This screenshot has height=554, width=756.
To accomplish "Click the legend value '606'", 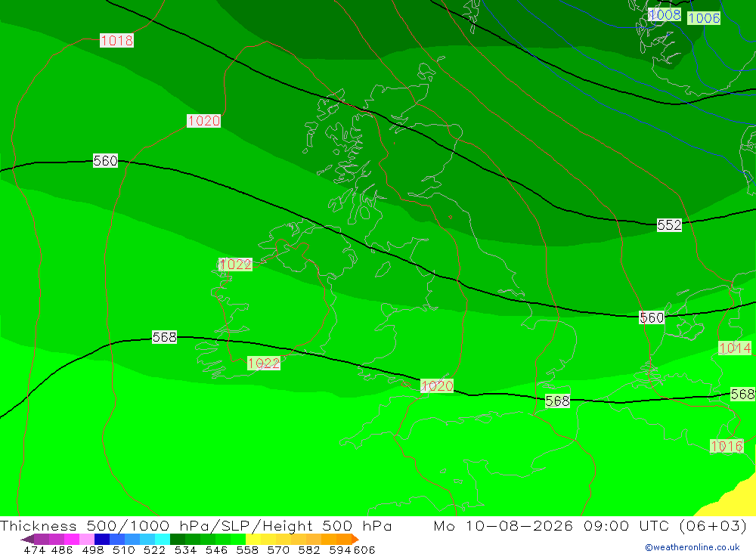I will pyautogui.click(x=364, y=550).
